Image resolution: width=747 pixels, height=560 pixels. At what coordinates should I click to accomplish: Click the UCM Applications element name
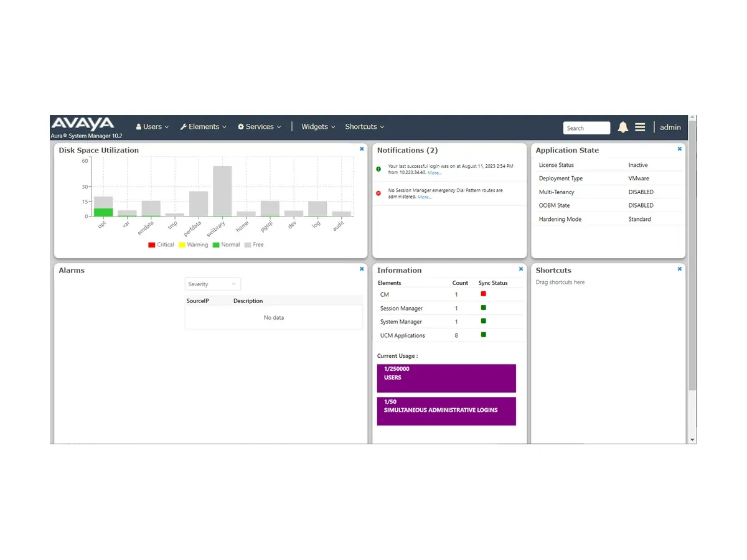point(403,335)
